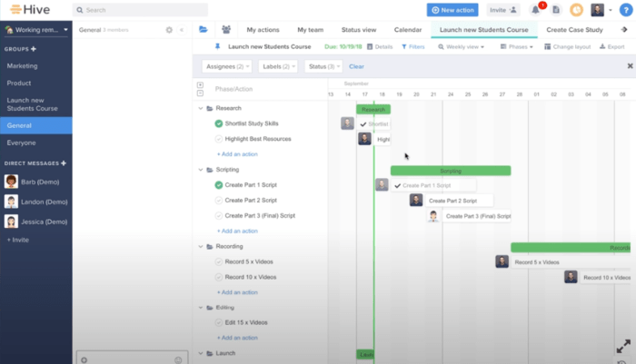636x364 pixels.
Task: Check off Record 5 x Videos
Action: coord(219,261)
